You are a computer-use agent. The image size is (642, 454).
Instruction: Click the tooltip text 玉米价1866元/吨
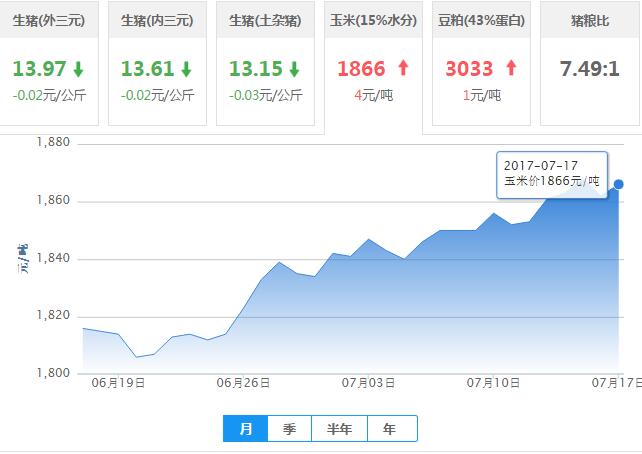[552, 181]
